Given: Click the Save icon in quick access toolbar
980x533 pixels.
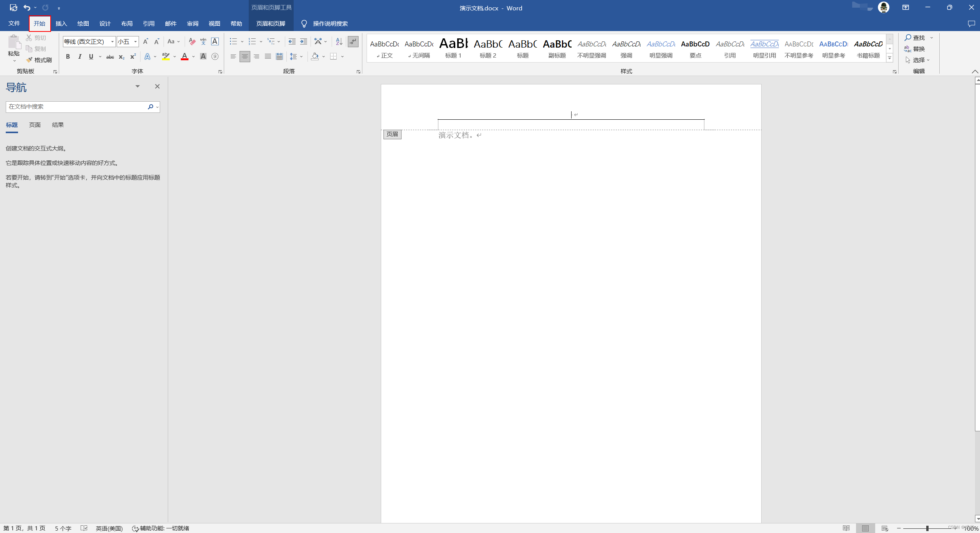Looking at the screenshot, I should tap(13, 8).
